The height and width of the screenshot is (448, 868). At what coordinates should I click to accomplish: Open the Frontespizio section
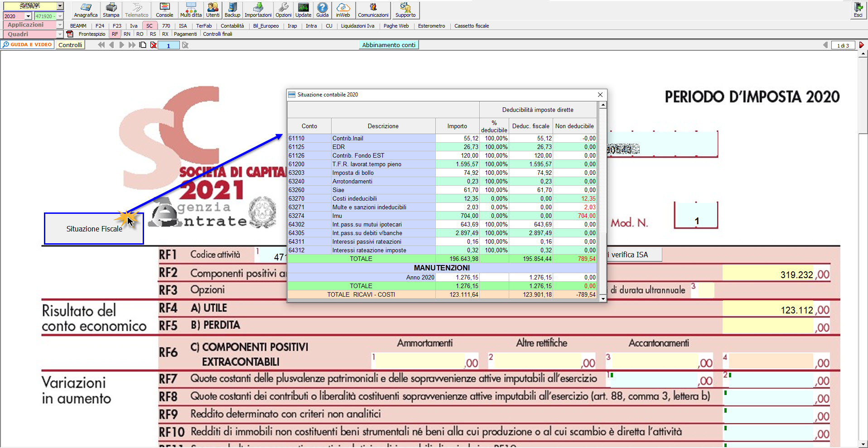[x=92, y=34]
